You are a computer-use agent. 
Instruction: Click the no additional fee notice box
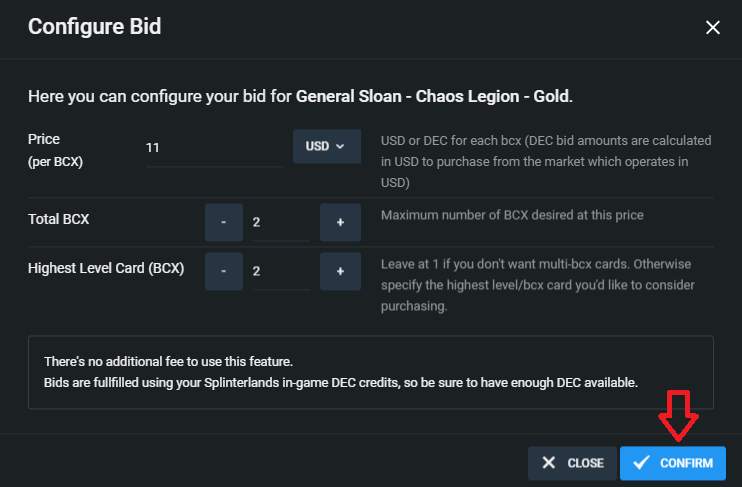tap(371, 372)
